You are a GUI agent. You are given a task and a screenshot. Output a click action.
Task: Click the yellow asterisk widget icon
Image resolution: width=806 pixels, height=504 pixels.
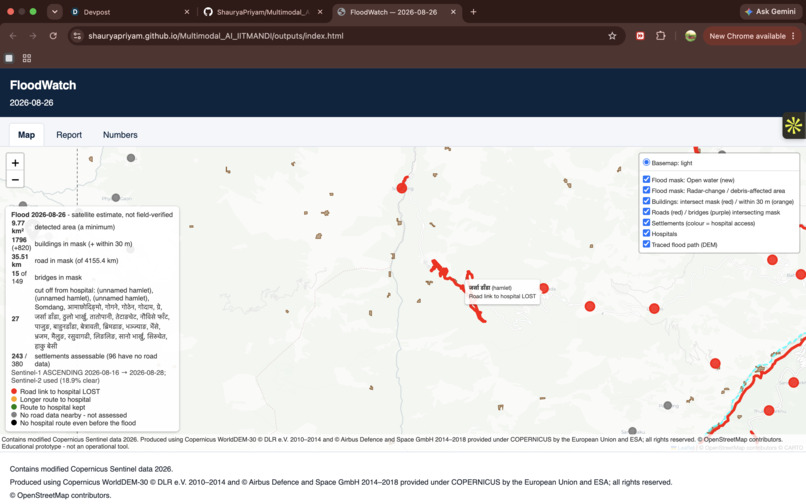click(x=794, y=125)
